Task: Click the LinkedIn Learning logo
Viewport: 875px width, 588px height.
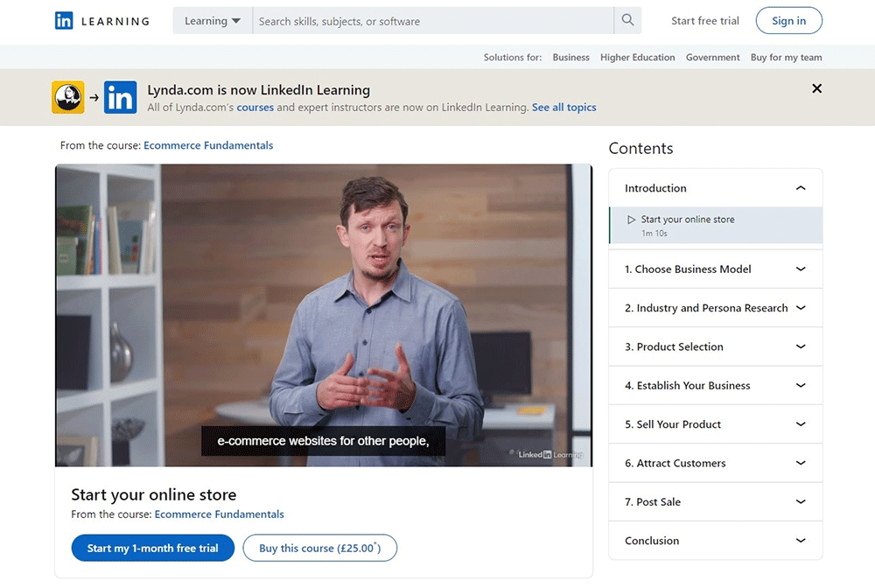Action: (x=101, y=21)
